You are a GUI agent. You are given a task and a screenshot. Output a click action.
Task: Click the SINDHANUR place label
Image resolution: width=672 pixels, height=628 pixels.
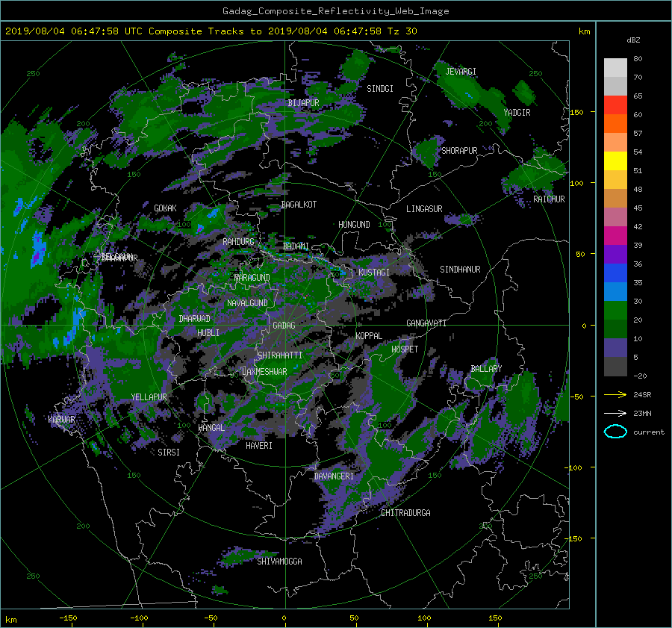click(x=460, y=270)
